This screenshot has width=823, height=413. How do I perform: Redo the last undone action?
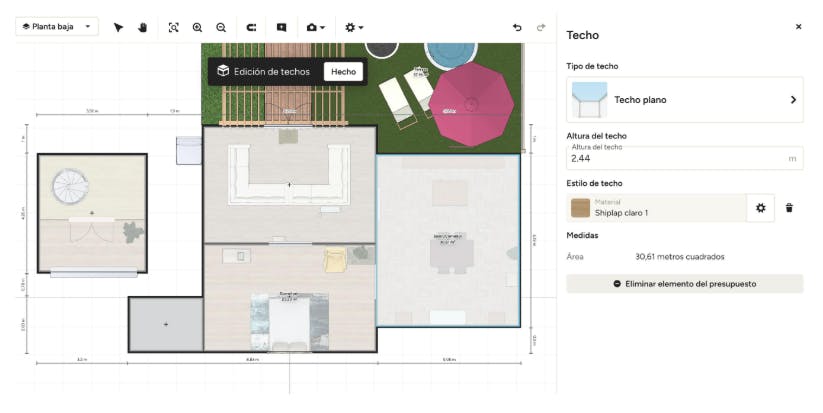click(541, 27)
